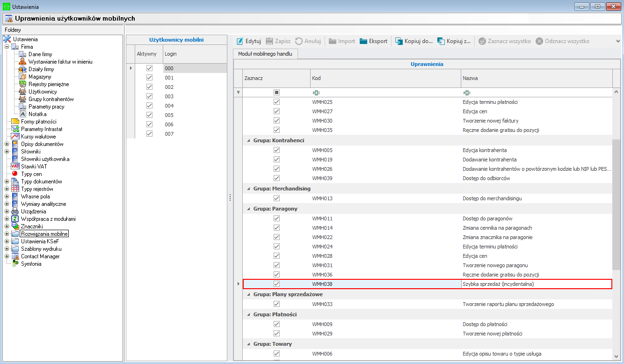Expand the Typy dokumentów node

tap(7, 182)
